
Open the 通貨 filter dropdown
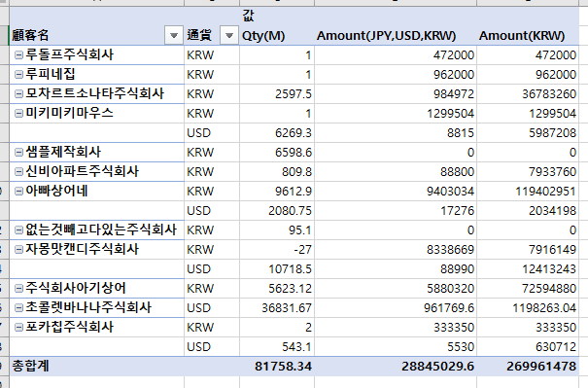point(229,36)
